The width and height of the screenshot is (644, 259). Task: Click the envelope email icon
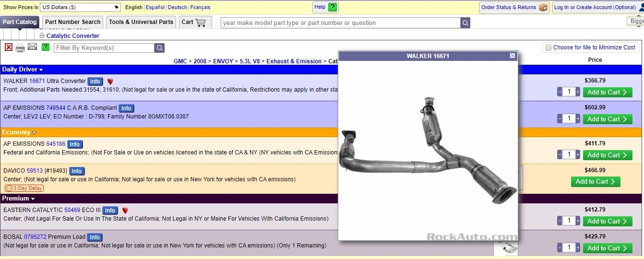pyautogui.click(x=32, y=47)
